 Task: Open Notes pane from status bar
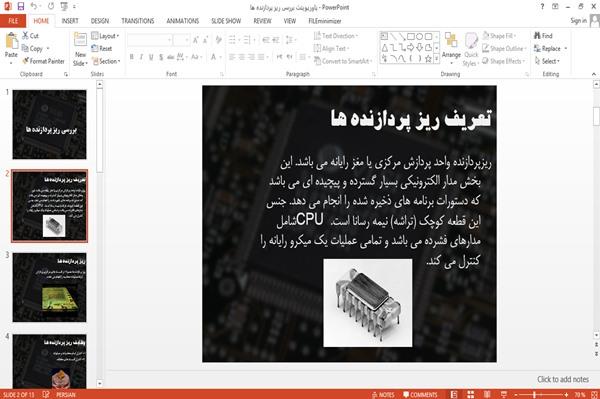(383, 395)
